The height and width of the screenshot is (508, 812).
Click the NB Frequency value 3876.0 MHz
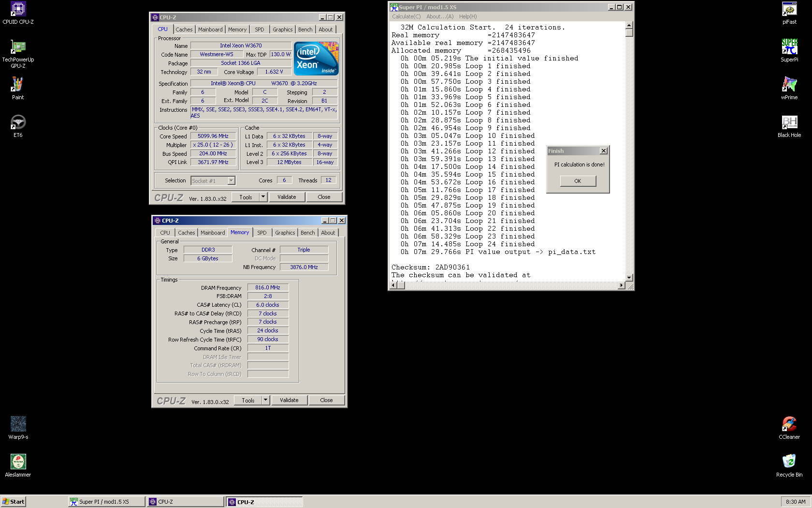click(x=304, y=267)
